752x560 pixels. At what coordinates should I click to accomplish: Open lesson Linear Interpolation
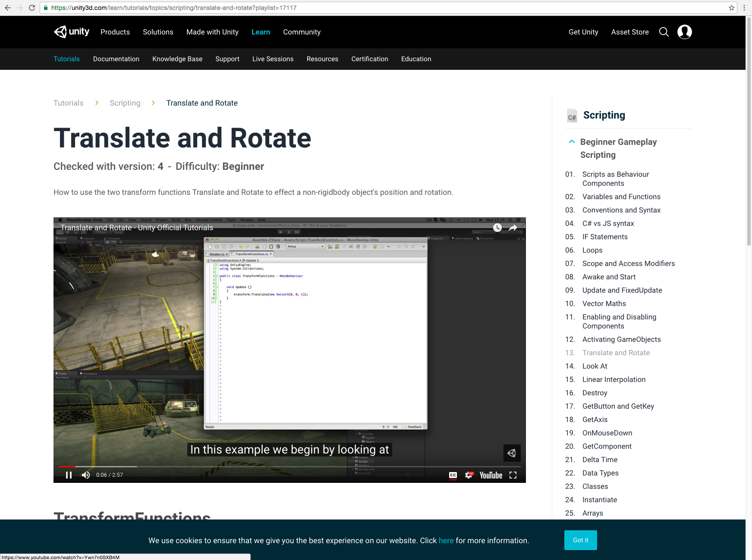(614, 379)
